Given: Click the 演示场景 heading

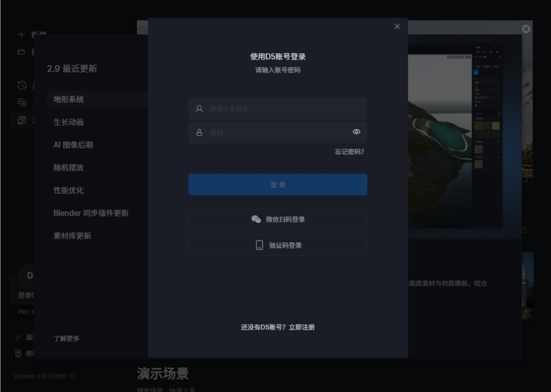Looking at the screenshot, I should (163, 373).
